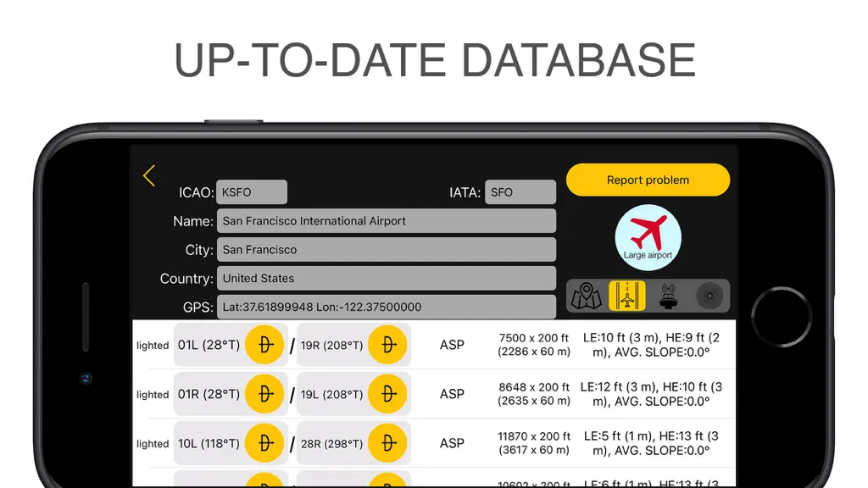Select the 01L (28°T) runway label
This screenshot has height=488, width=868.
[209, 346]
